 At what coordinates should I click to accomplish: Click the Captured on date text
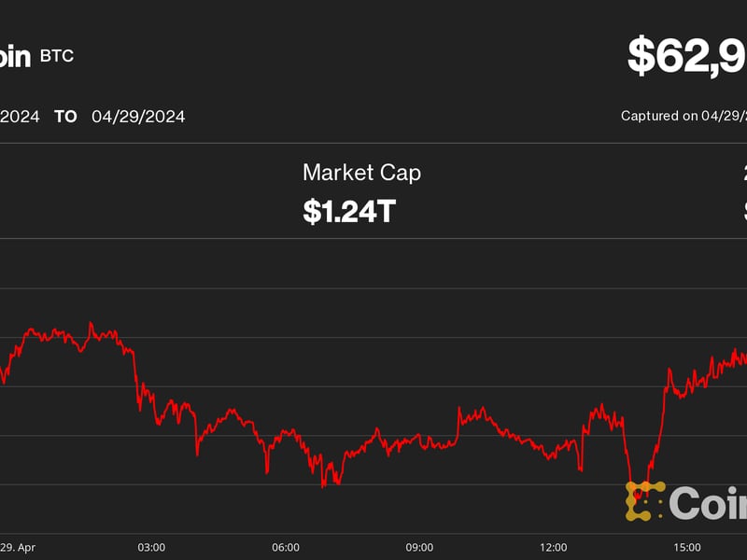point(684,117)
